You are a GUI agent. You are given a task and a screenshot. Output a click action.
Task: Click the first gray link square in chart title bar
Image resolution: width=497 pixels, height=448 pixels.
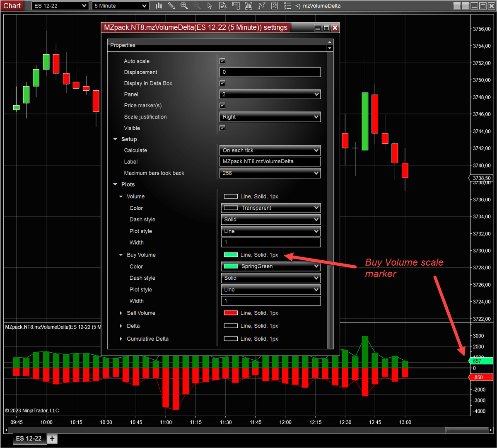tap(457, 6)
